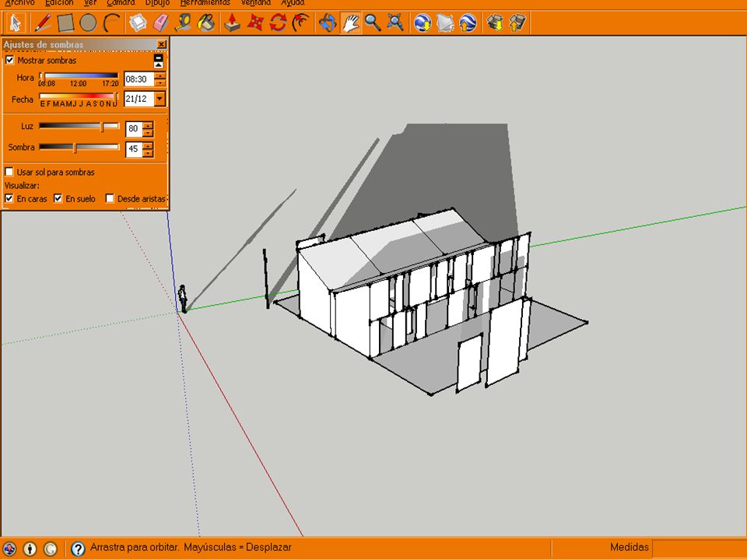Open the Ventana menu

(256, 3)
